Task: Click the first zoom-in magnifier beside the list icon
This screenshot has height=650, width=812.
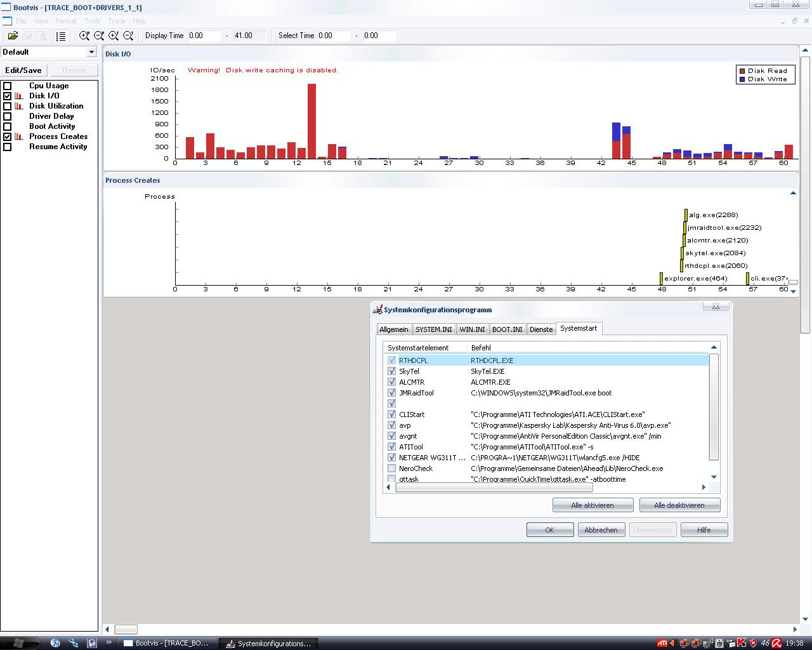Action: 84,36
